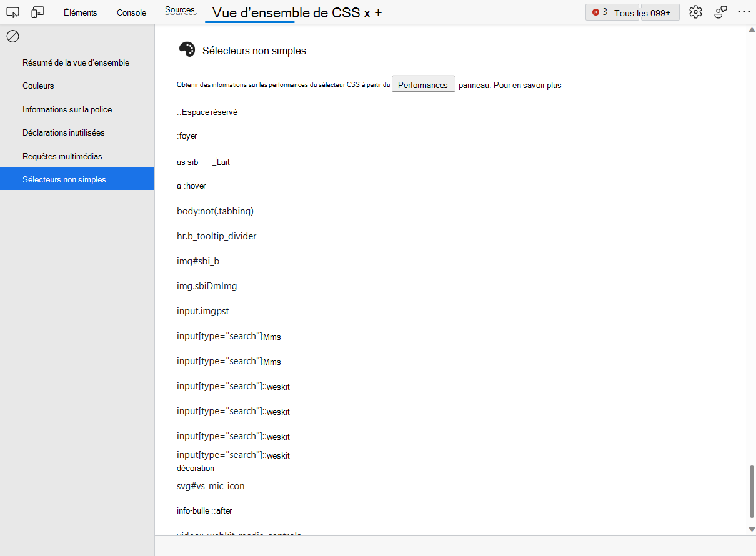Click the svg#vs_mic_icon selector
Screen dimensions: 756x556
pos(211,486)
